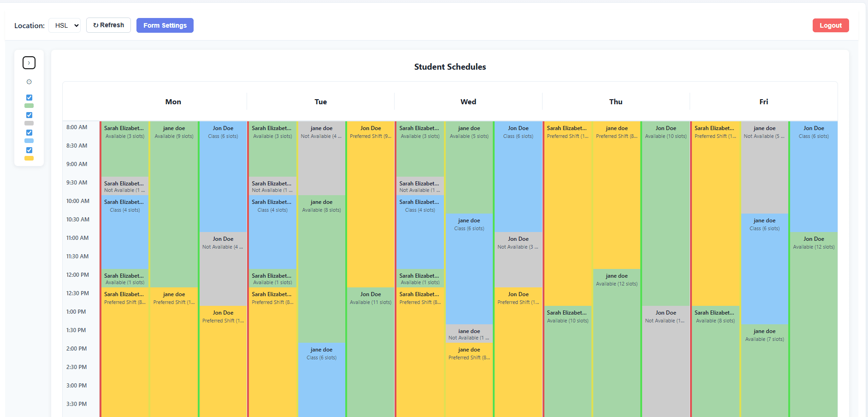
Task: Select the Thu column header
Action: (616, 102)
